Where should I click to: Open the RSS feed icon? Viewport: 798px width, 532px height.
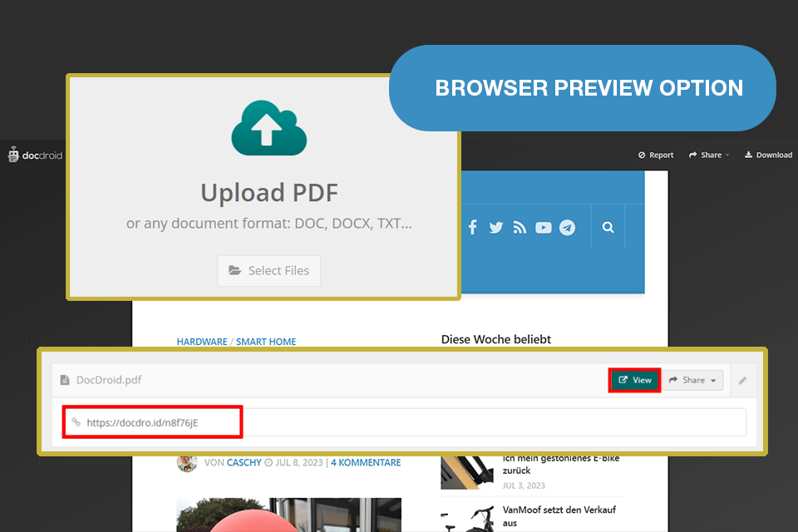point(519,227)
